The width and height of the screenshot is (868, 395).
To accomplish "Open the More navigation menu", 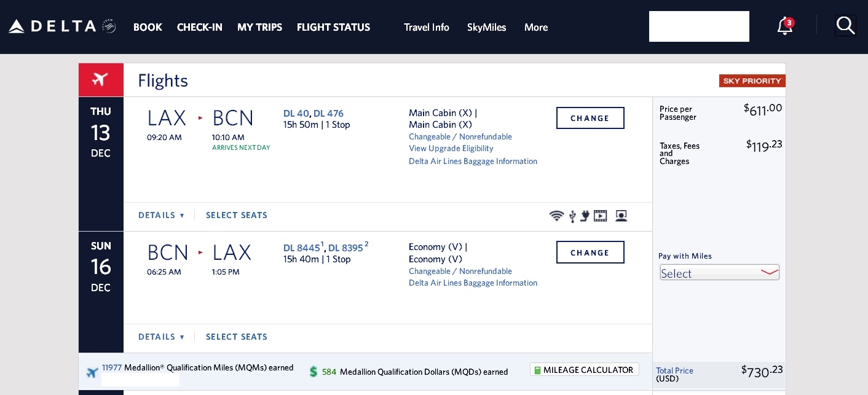I will click(535, 27).
